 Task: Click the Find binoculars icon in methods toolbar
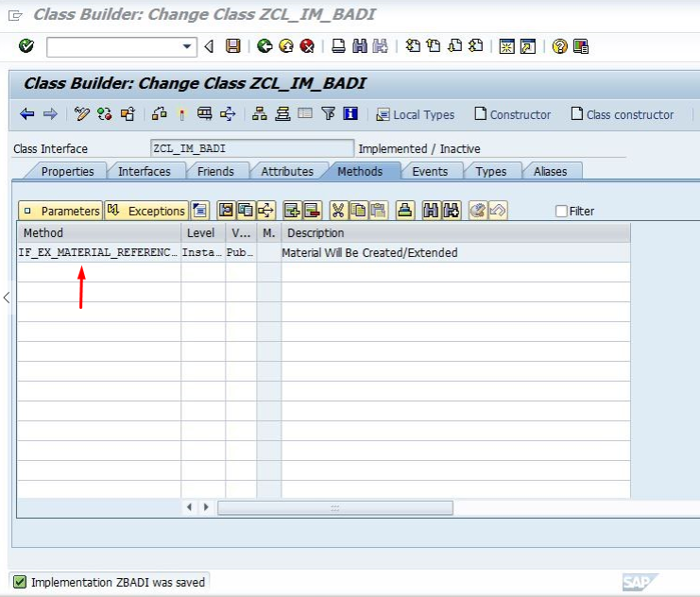pyautogui.click(x=431, y=211)
